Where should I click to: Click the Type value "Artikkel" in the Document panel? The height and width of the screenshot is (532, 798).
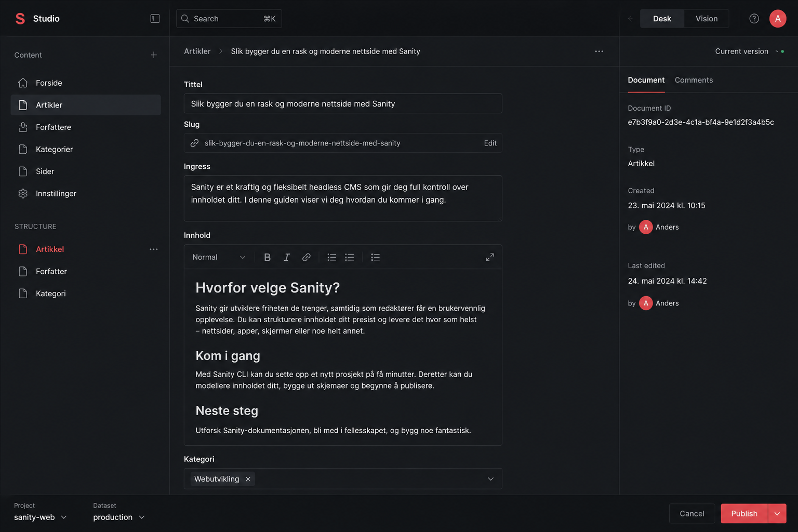pos(641,164)
